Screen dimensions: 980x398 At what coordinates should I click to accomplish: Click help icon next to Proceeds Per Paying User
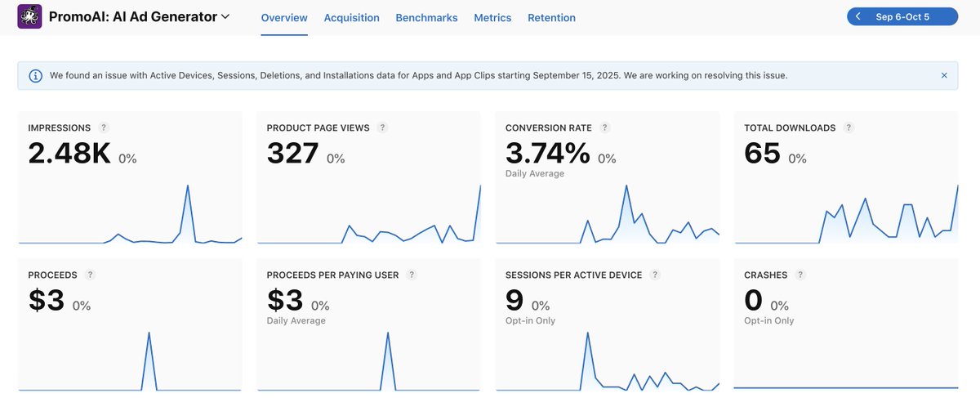[412, 275]
